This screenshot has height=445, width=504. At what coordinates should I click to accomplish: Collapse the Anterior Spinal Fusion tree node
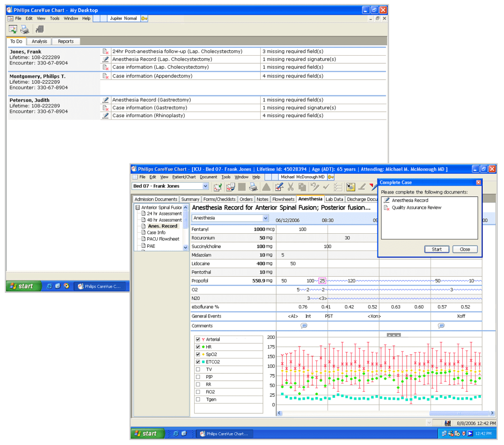137,208
